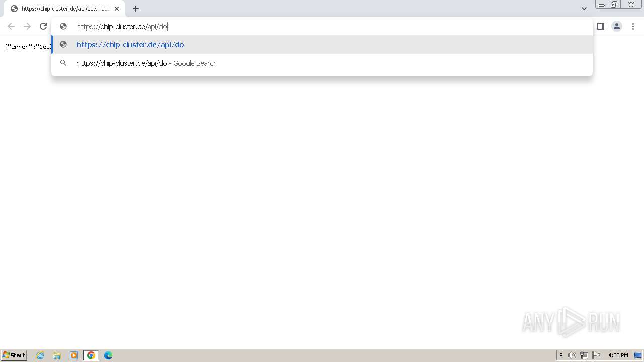Restore down the Chrome window

614,5
